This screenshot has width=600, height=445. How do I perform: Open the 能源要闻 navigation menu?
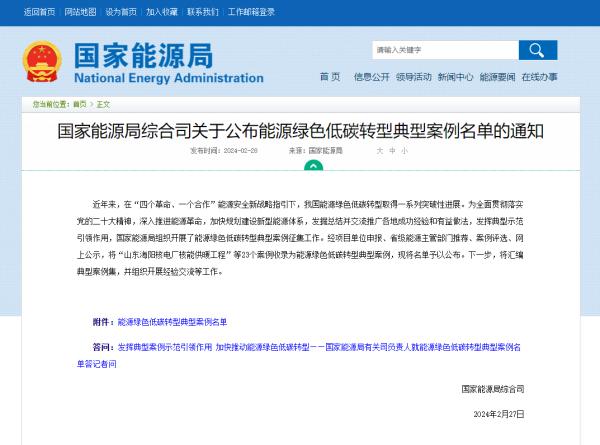[x=497, y=77]
